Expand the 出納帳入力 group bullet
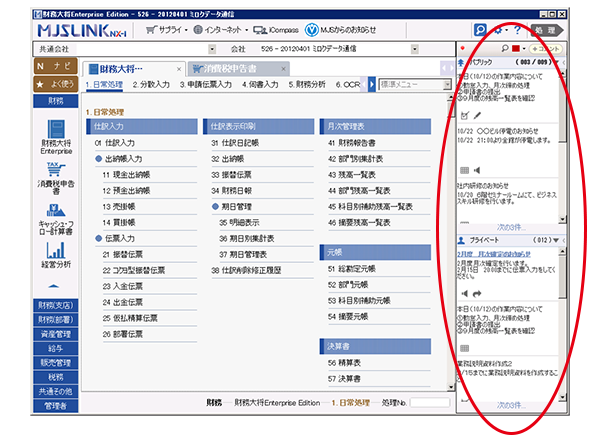Viewport: 600px width, 440px height. coord(98,159)
